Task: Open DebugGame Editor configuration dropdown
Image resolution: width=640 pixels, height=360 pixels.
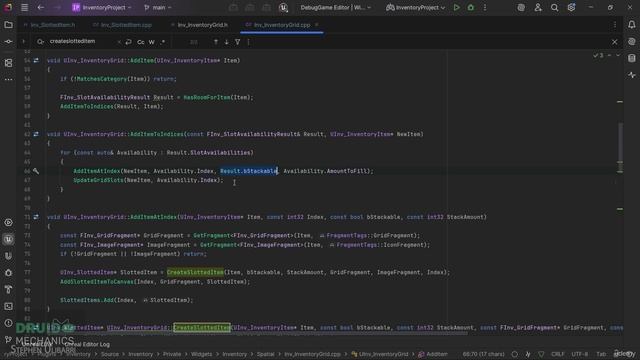Action: coord(336,7)
